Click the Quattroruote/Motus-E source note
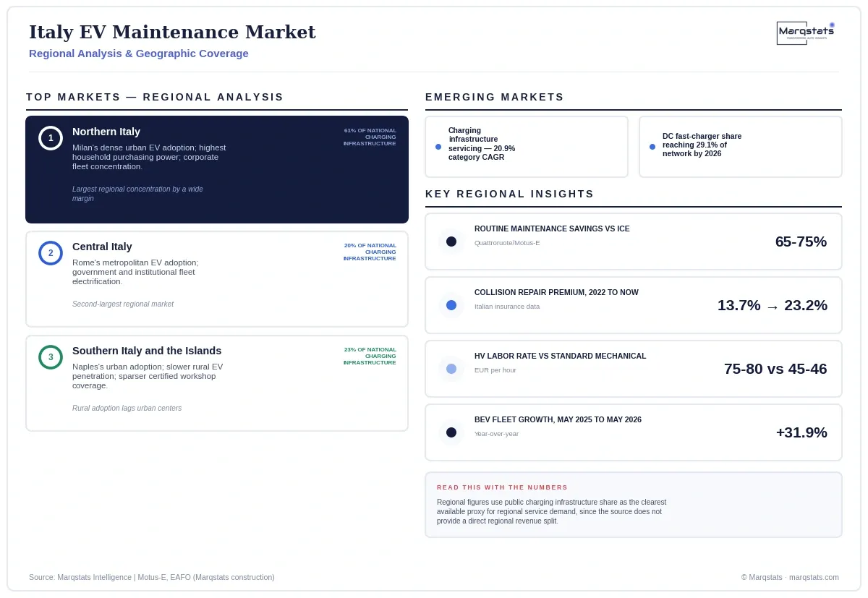868x598 pixels. [x=507, y=243]
